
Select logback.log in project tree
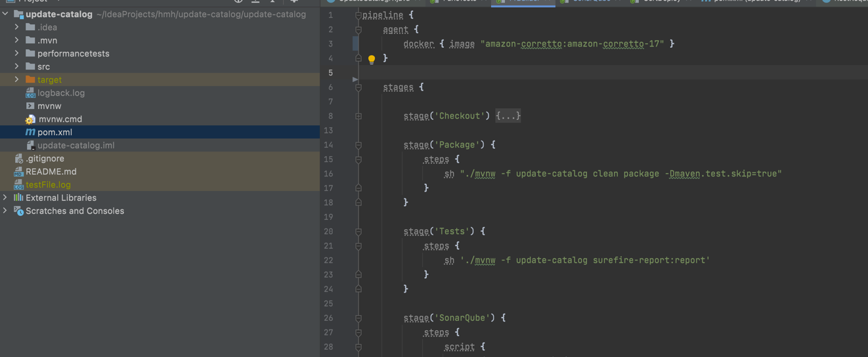(160, 93)
